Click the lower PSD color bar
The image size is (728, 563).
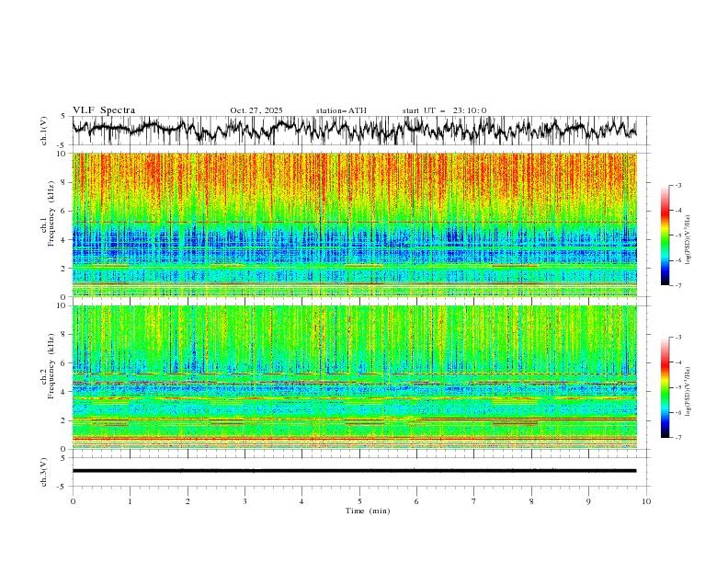(665, 387)
